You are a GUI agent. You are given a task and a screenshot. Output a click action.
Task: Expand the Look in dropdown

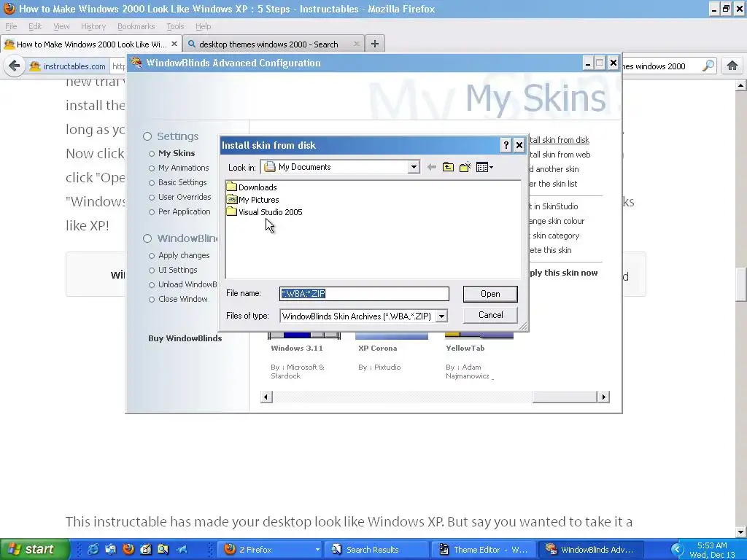[414, 167]
